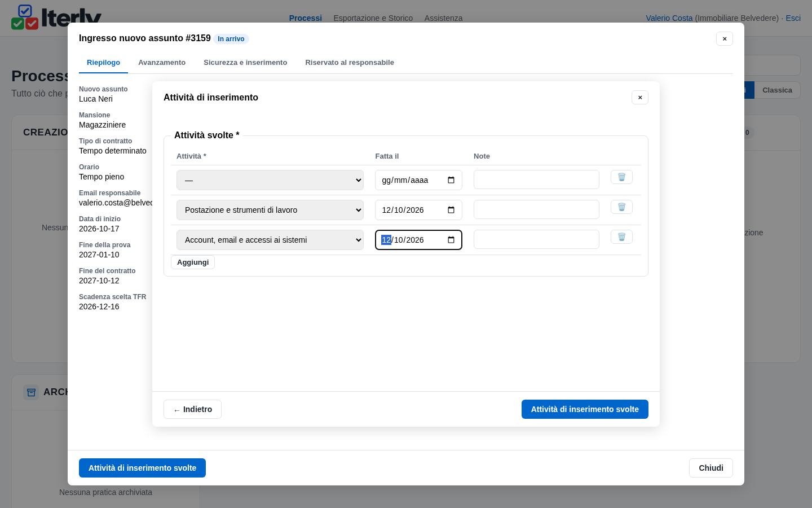Viewport: 812px width, 508px height.
Task: Open the empty Attività dropdown
Action: click(270, 180)
